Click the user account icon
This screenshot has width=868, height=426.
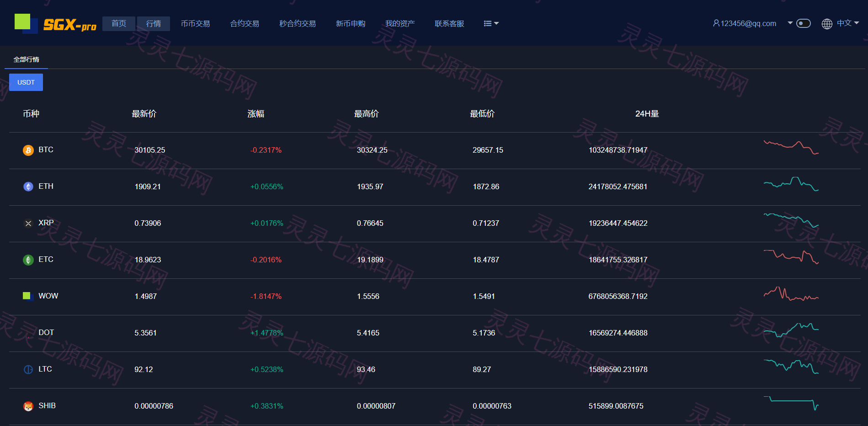tap(716, 23)
